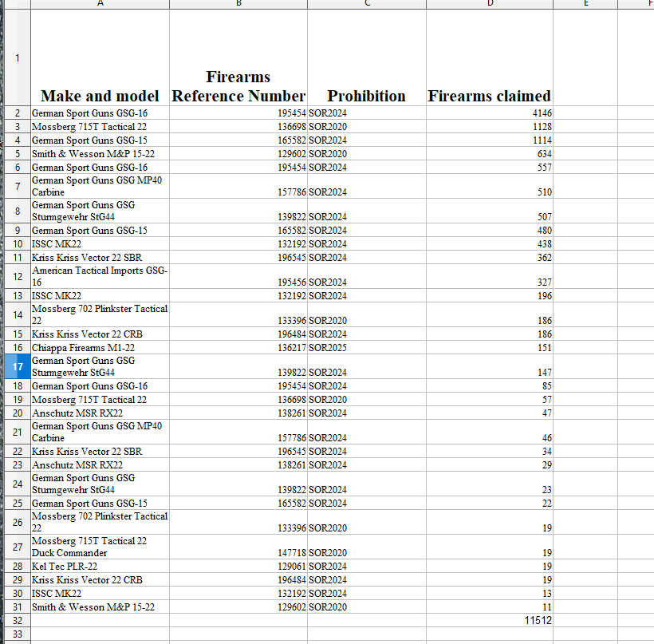The image size is (654, 644).
Task: Click firearms claimed value 634
Action: coord(490,153)
